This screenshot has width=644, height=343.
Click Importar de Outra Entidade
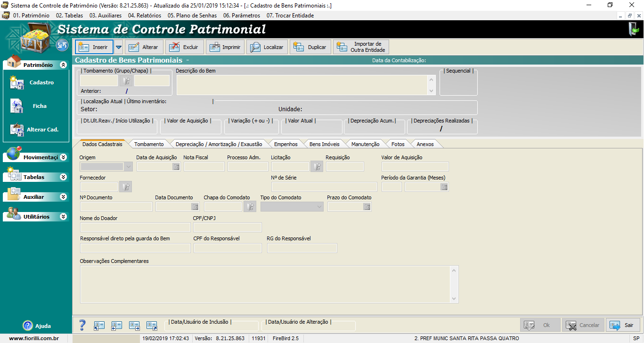(361, 47)
